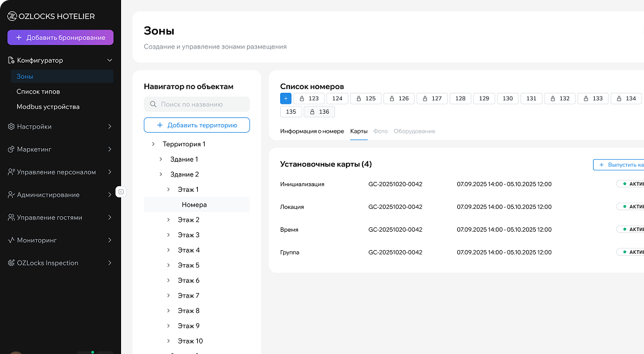Viewport: 644px width, 354px height.
Task: Click the Monitoring pulse icon in sidebar
Action: coord(11,240)
